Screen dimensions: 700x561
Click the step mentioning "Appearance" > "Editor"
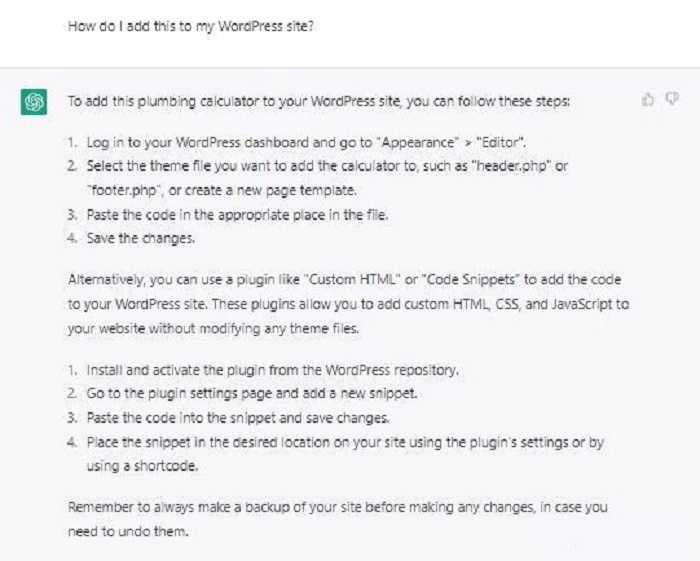click(306, 143)
